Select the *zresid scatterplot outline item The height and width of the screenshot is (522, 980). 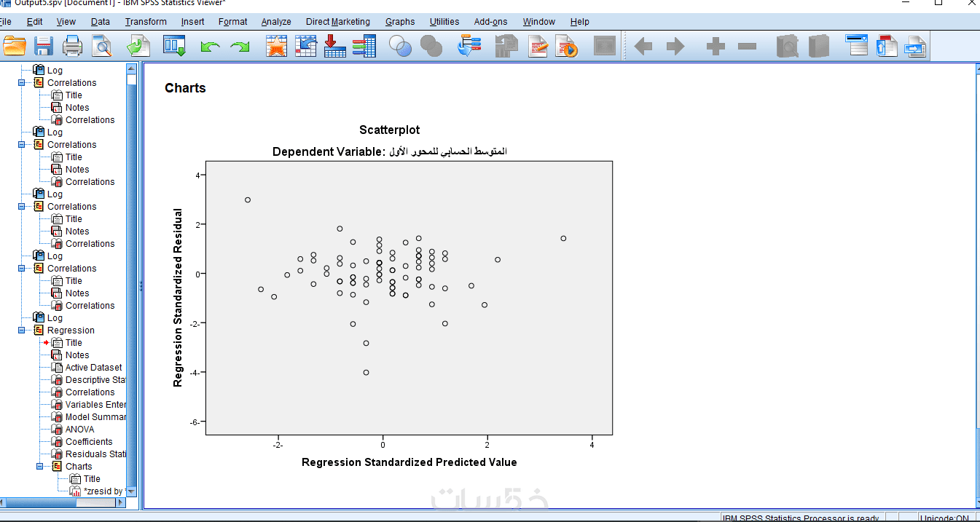(104, 491)
